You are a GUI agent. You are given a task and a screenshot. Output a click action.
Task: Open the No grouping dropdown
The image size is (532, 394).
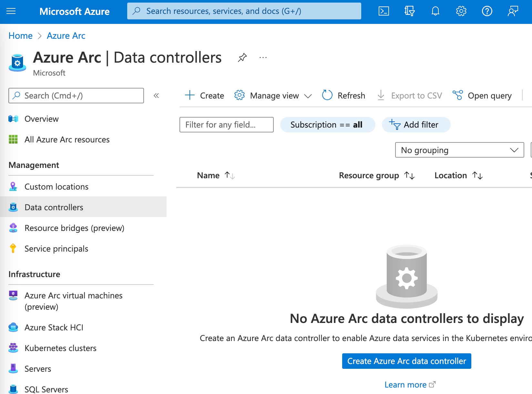(459, 150)
